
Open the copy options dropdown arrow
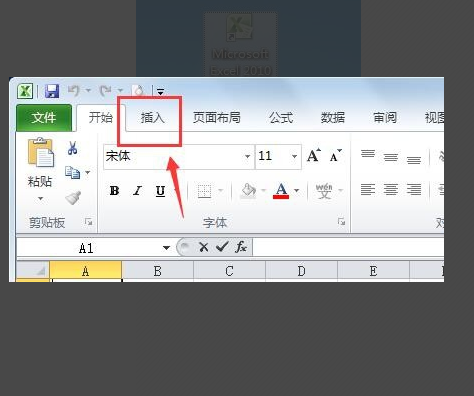pos(88,172)
